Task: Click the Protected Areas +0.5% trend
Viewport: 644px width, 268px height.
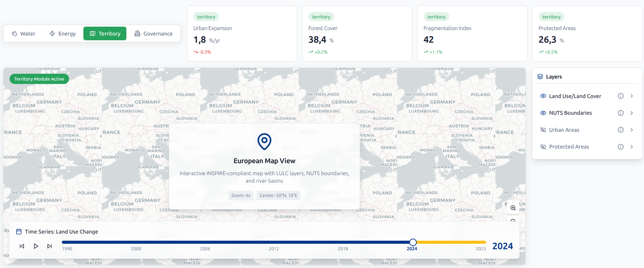Action: tap(548, 52)
